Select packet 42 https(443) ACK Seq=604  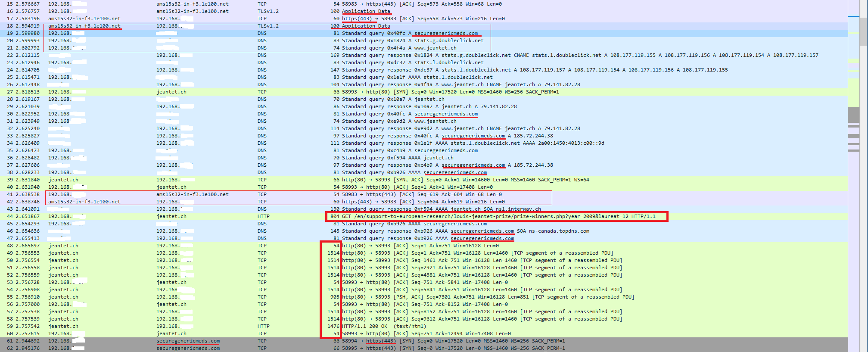coord(424,202)
